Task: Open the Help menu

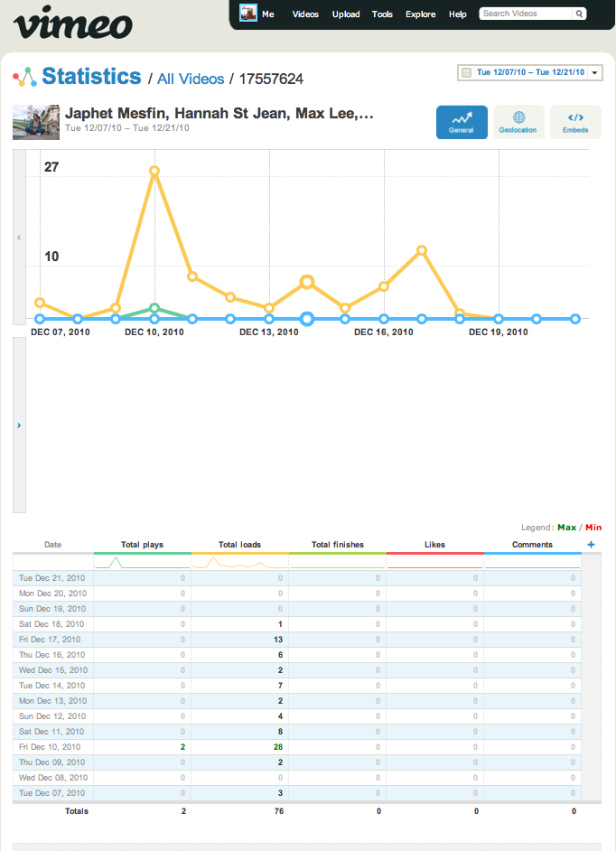Action: point(458,14)
